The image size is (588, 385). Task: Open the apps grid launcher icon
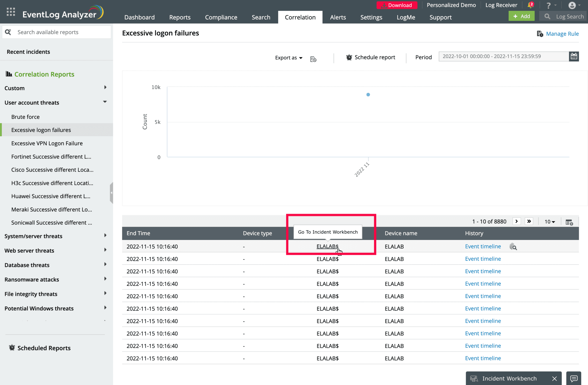11,12
